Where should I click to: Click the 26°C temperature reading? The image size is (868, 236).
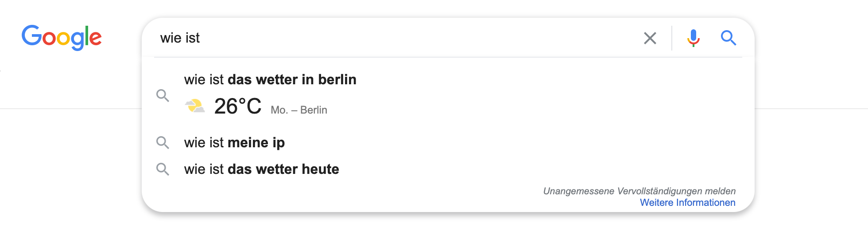238,106
